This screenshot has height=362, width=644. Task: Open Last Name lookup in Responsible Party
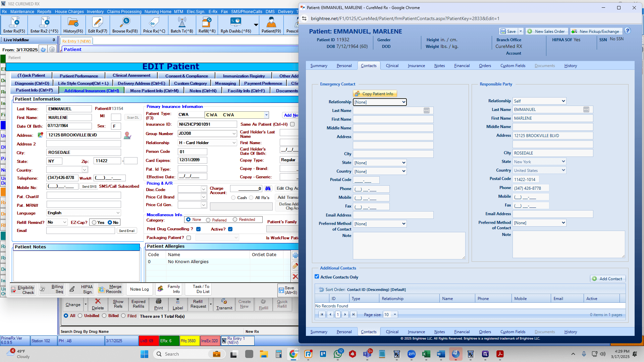click(586, 110)
